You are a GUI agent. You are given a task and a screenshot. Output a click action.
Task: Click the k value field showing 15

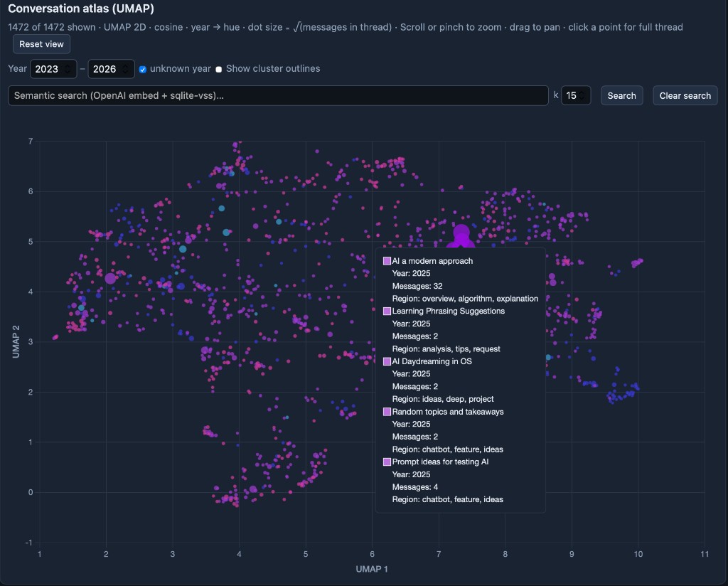coord(573,95)
